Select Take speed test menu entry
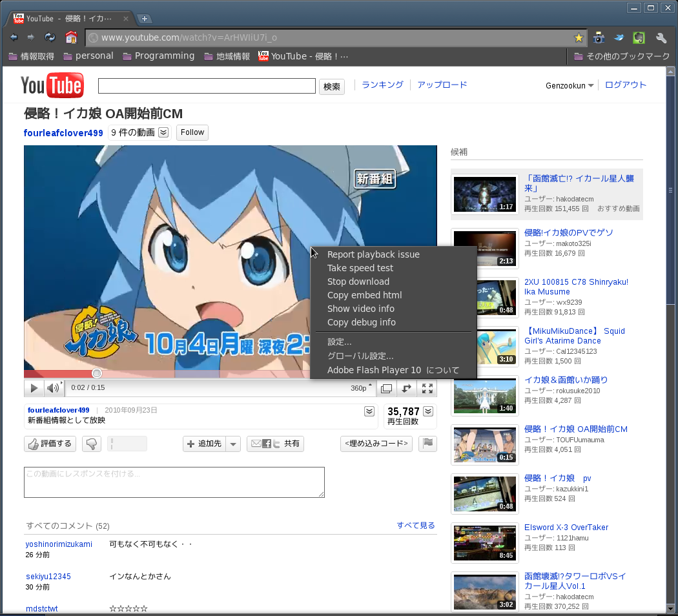Image resolution: width=678 pixels, height=616 pixels. (393, 268)
